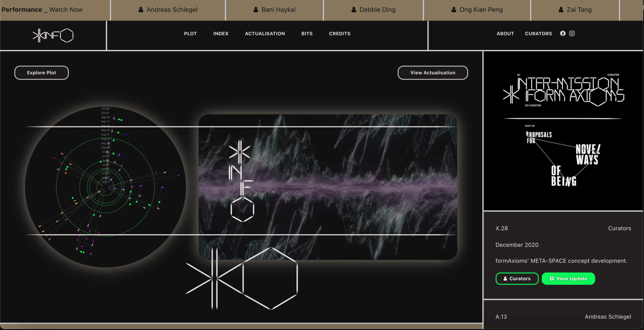Select Debbie Ding artist tab
The width and height of the screenshot is (644, 330).
(373, 10)
